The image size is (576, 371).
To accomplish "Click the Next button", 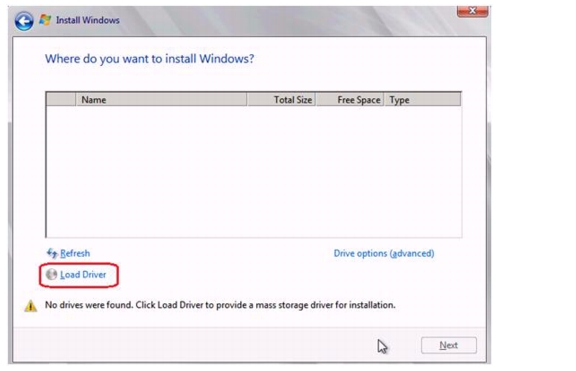I will point(449,345).
